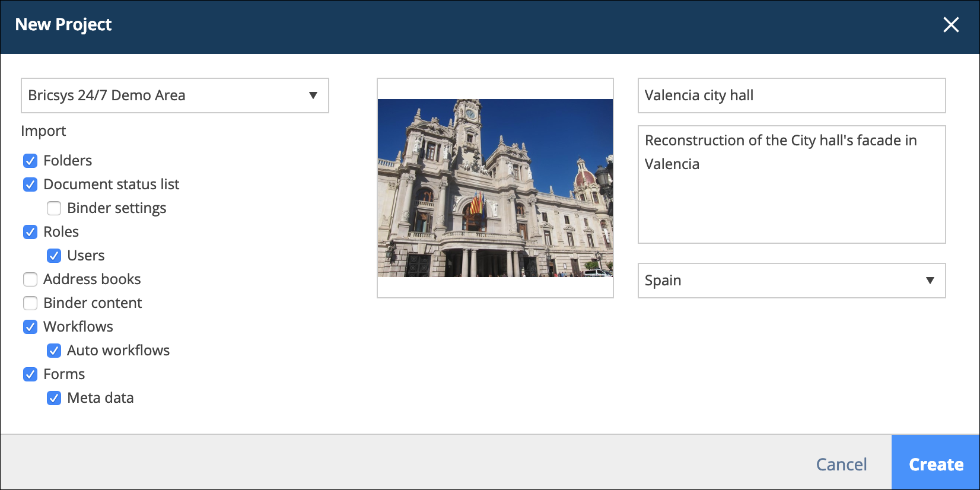Click the city hall project image thumbnail
Screen dimensions: 980x490
[x=495, y=188]
